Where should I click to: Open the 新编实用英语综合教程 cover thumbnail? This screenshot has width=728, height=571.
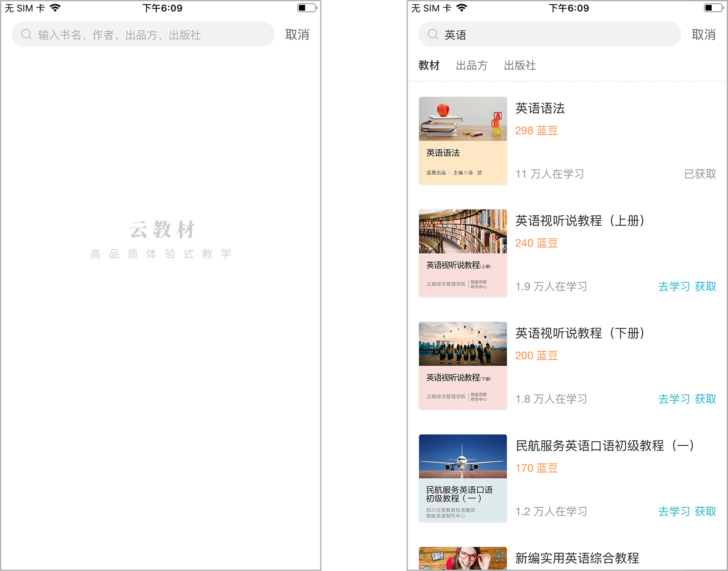(x=463, y=558)
